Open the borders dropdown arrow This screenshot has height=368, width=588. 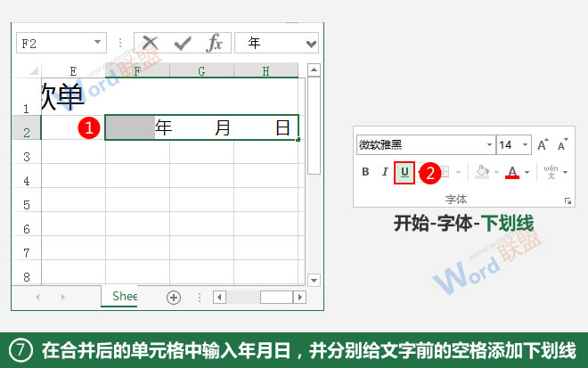(x=458, y=172)
